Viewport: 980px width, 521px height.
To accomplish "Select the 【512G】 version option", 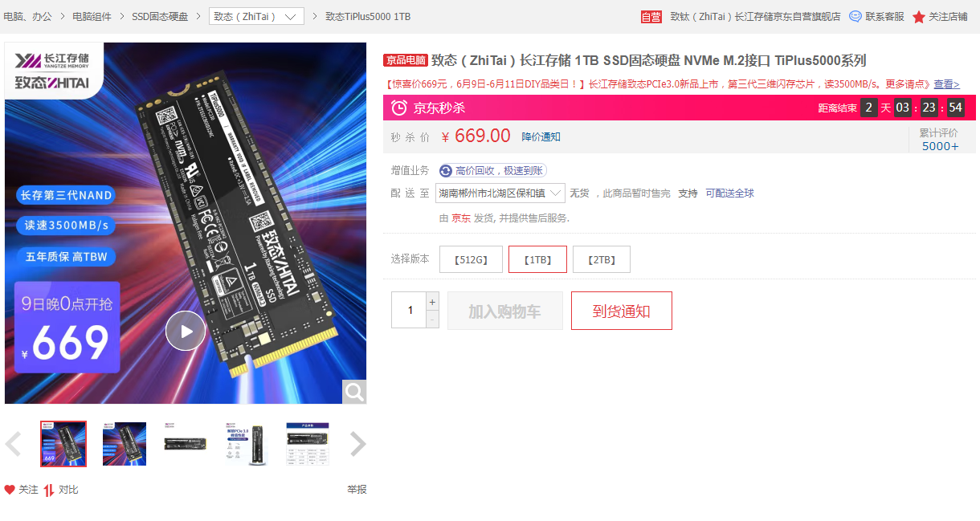I will pos(471,259).
